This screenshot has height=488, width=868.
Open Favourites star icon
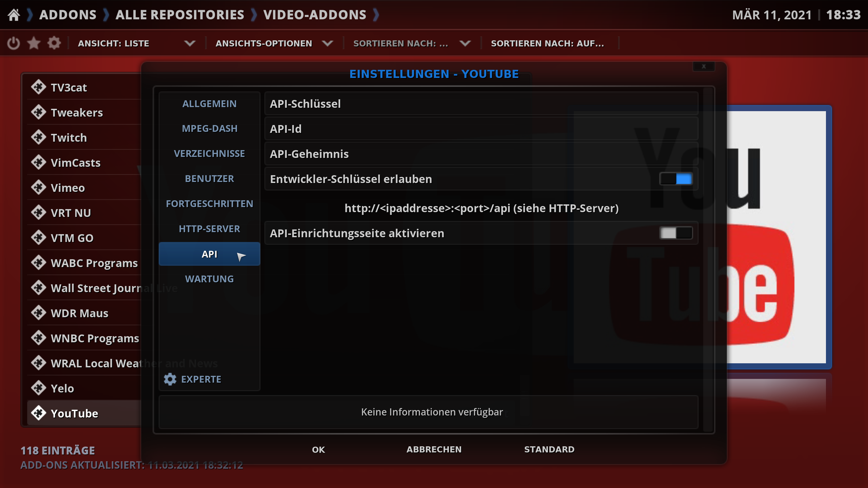[34, 43]
